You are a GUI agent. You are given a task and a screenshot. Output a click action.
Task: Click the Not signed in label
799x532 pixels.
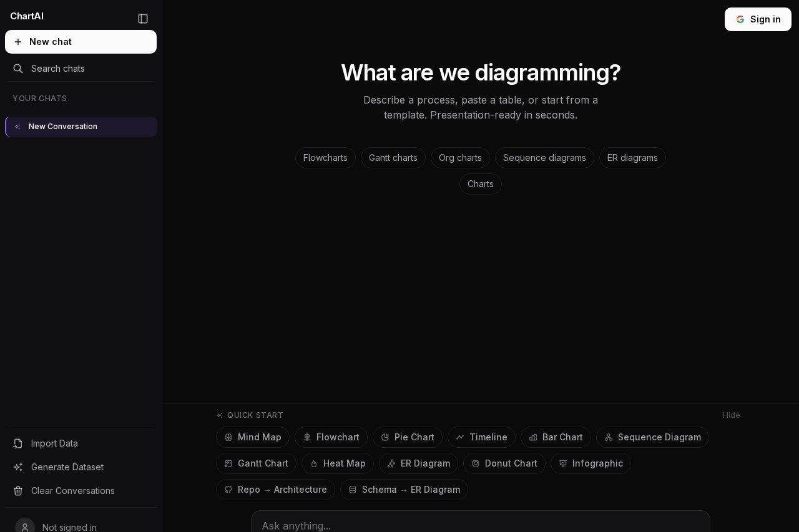pos(69,527)
